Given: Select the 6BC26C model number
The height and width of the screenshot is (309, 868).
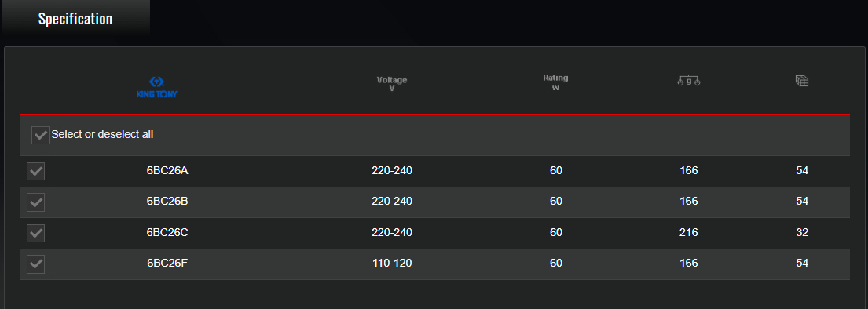Looking at the screenshot, I should [x=168, y=233].
